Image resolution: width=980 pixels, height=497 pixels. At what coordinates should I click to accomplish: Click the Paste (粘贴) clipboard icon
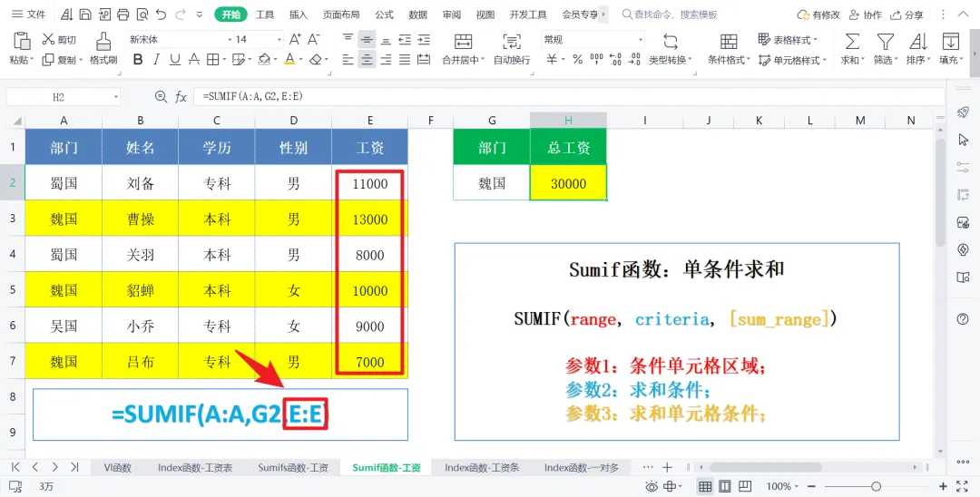click(22, 41)
